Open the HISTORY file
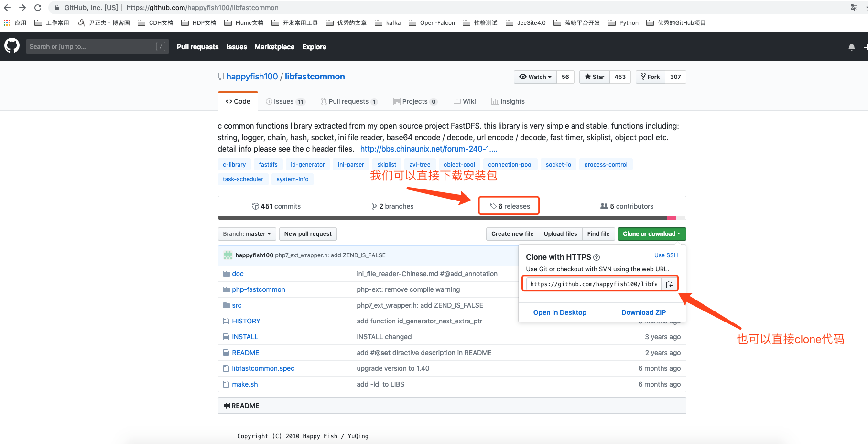 pos(246,321)
